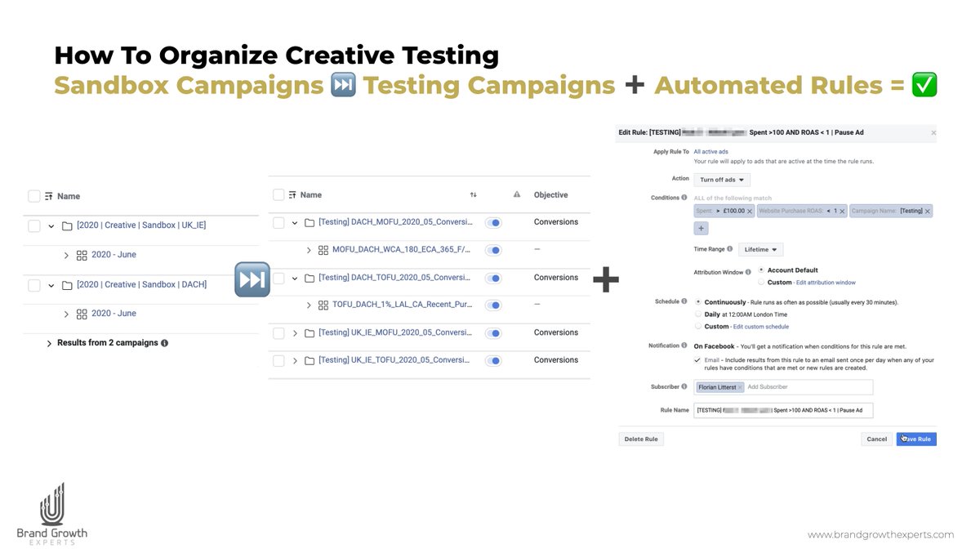The height and width of the screenshot is (553, 980).
Task: Click ad set grid icon under Sandbox DACH
Action: pyautogui.click(x=82, y=314)
